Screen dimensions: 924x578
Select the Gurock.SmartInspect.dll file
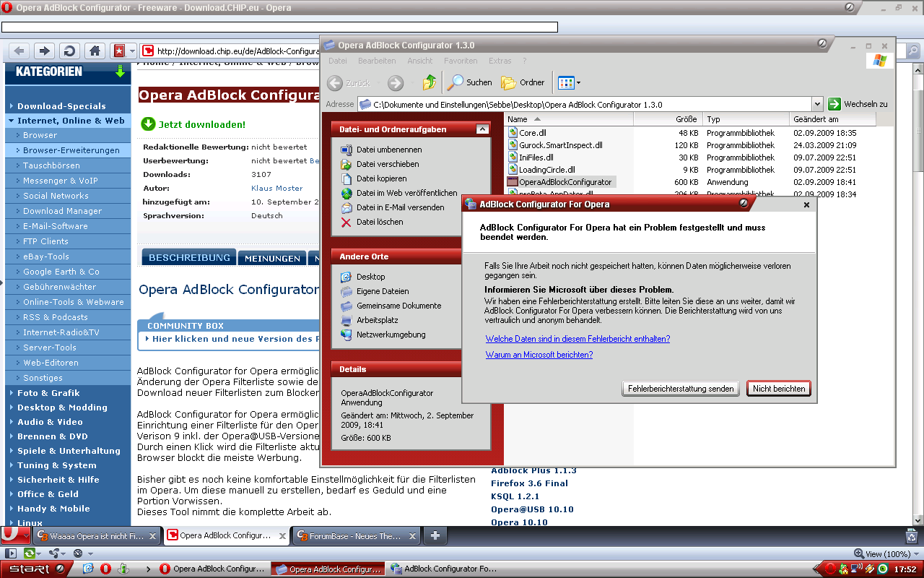click(x=555, y=145)
